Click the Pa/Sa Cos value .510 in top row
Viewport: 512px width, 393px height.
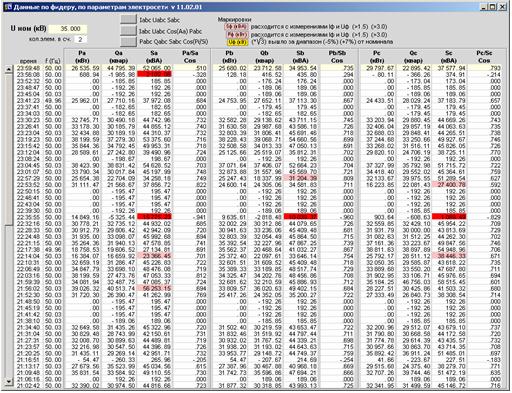(x=201, y=68)
